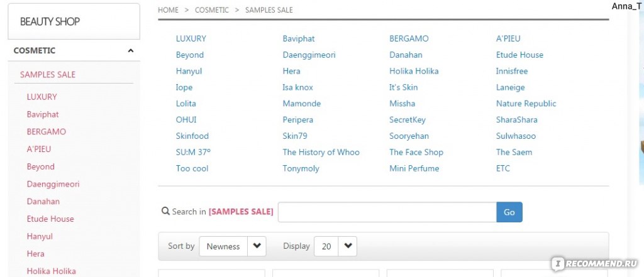Open Nature Republic brand link

click(x=526, y=104)
